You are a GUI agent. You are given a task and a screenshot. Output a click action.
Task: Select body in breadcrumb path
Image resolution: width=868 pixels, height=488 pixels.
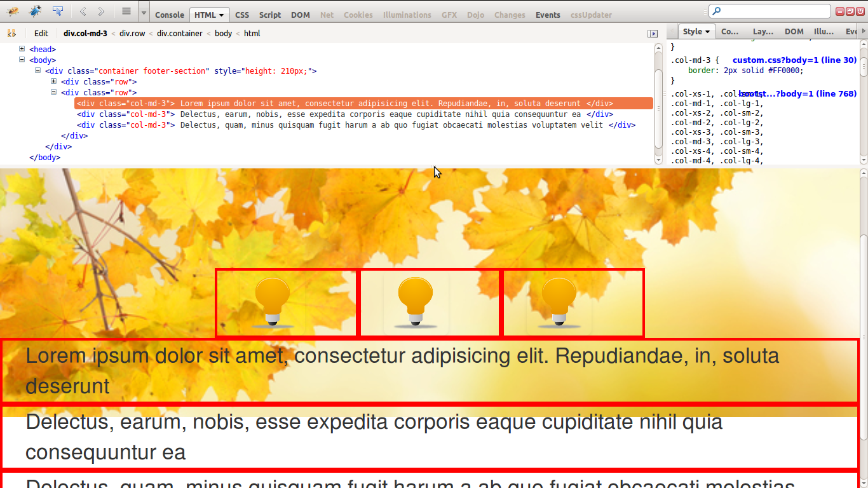click(x=223, y=34)
